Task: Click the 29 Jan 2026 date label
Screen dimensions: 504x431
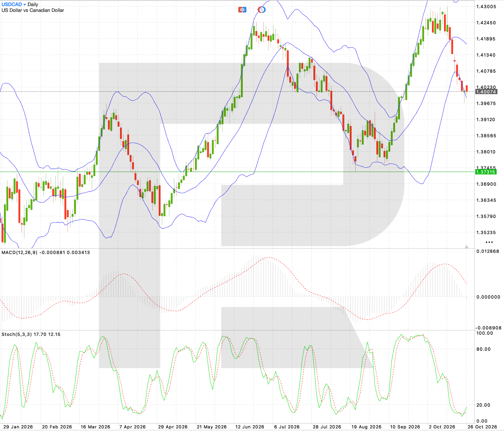Action: tap(18, 427)
